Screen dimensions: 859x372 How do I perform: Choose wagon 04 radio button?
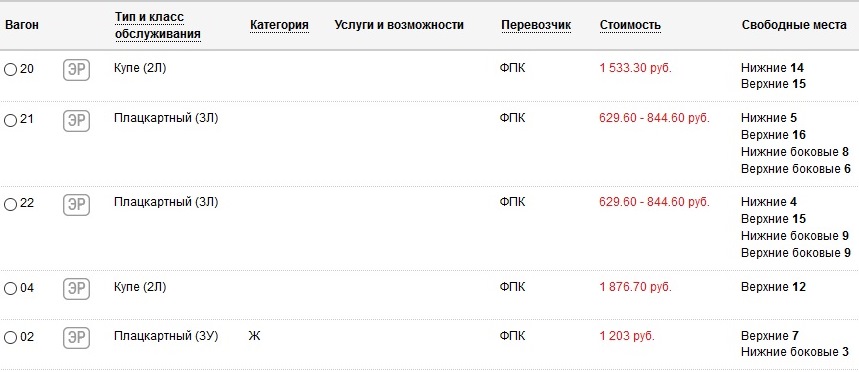coord(10,289)
